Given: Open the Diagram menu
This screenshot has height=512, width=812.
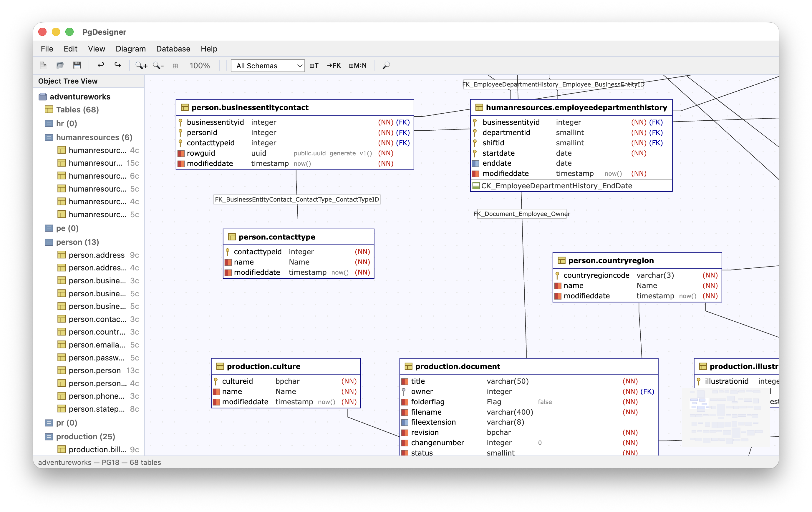Looking at the screenshot, I should 130,49.
